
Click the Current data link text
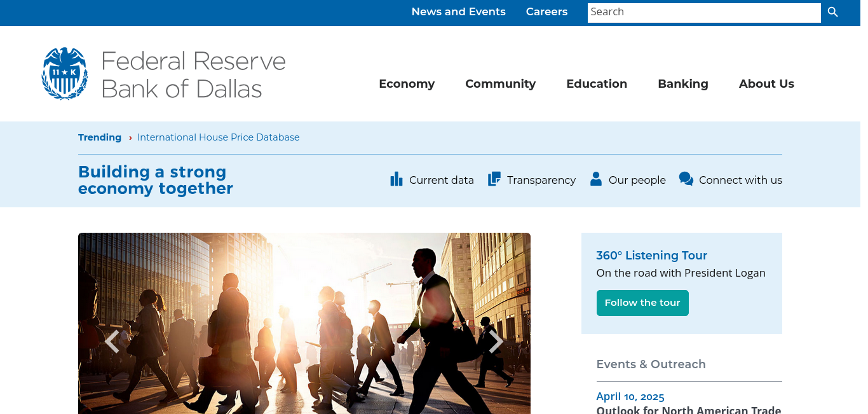click(x=442, y=180)
